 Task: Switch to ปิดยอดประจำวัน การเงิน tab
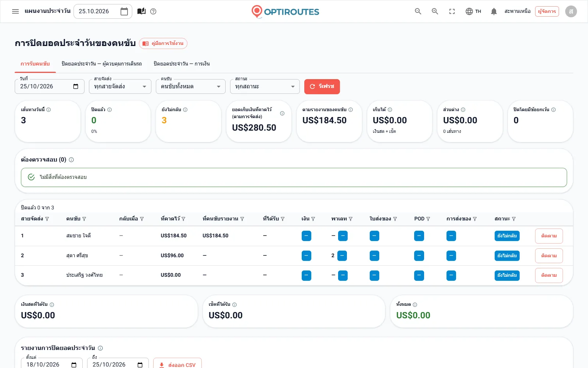pyautogui.click(x=182, y=64)
